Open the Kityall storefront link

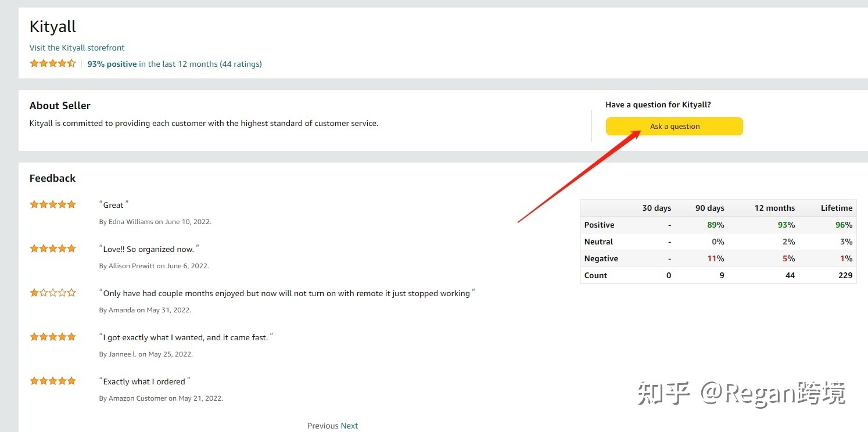77,48
